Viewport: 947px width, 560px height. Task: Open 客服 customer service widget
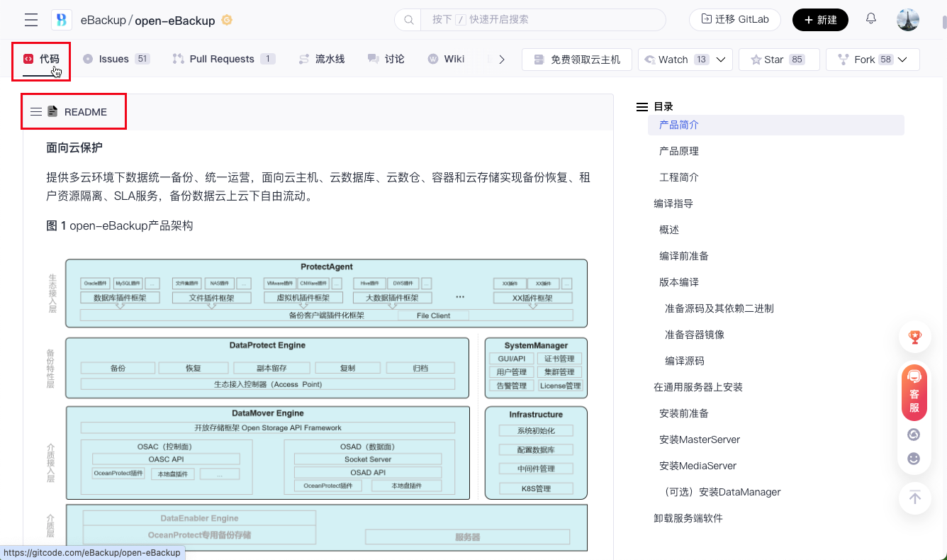pos(914,392)
